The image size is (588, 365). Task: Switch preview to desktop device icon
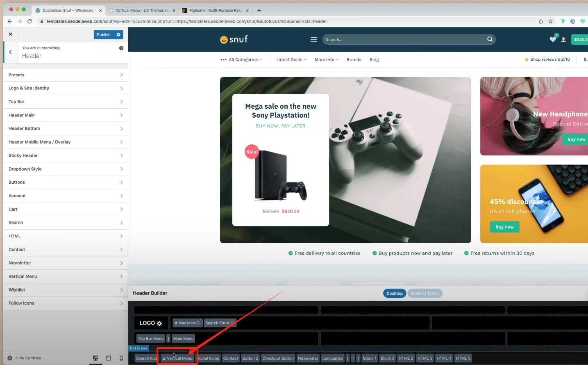click(x=95, y=358)
